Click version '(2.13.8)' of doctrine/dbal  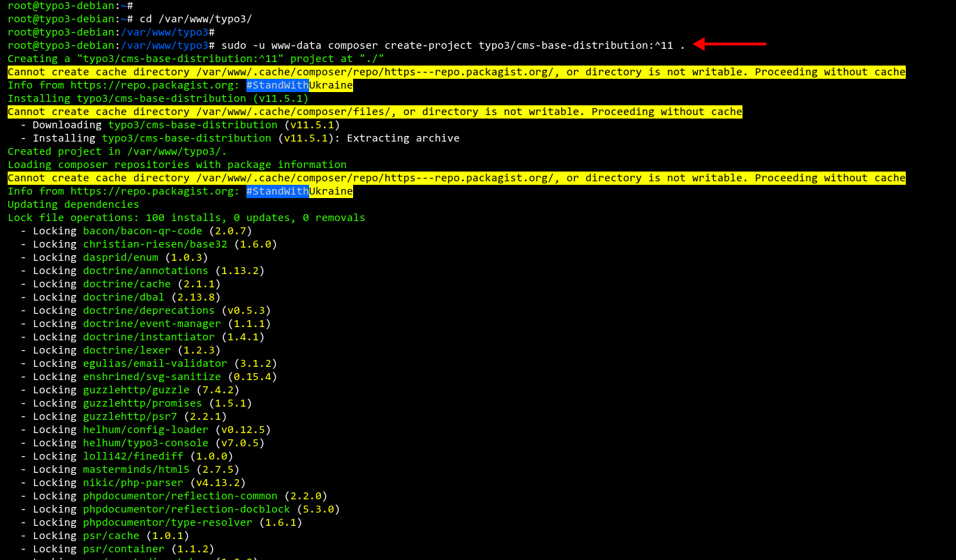(196, 297)
